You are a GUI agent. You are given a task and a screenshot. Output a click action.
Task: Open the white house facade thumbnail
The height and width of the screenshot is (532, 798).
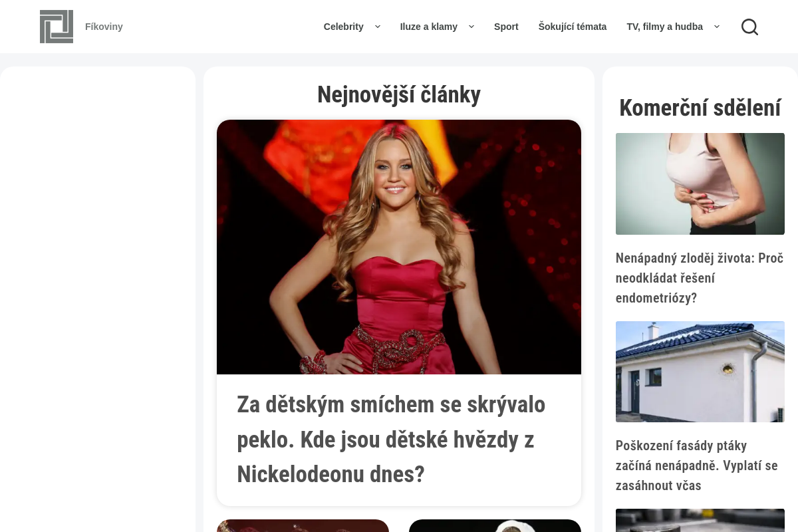(x=700, y=372)
